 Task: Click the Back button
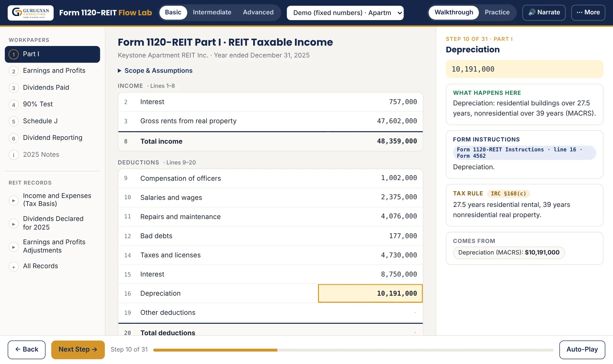point(26,350)
